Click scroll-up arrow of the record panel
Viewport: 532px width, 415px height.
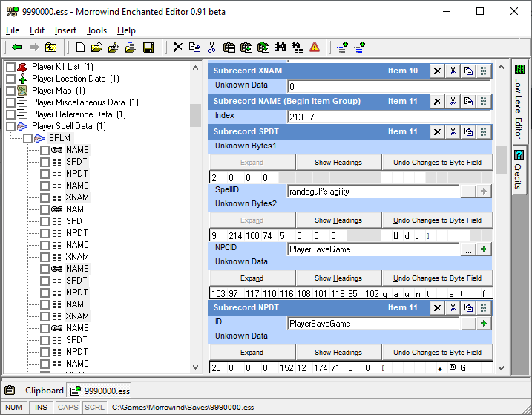tap(501, 68)
